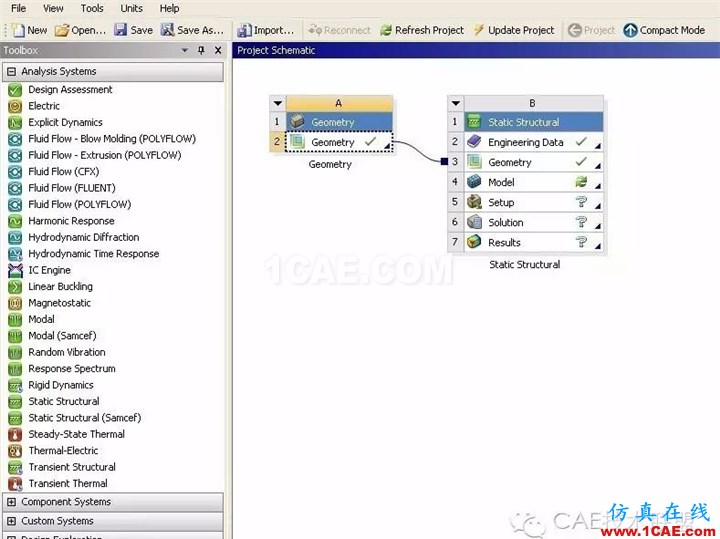The image size is (720, 539).
Task: Click Update Project
Action: point(514,30)
